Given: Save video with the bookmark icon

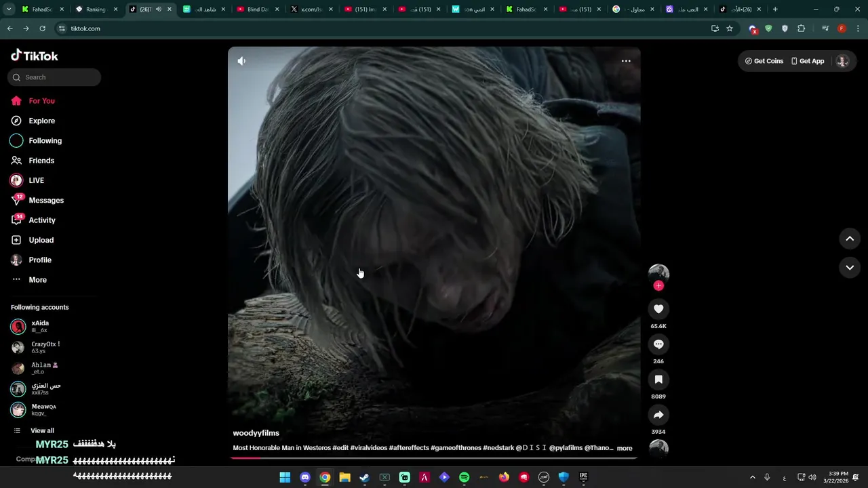Looking at the screenshot, I should [658, 380].
